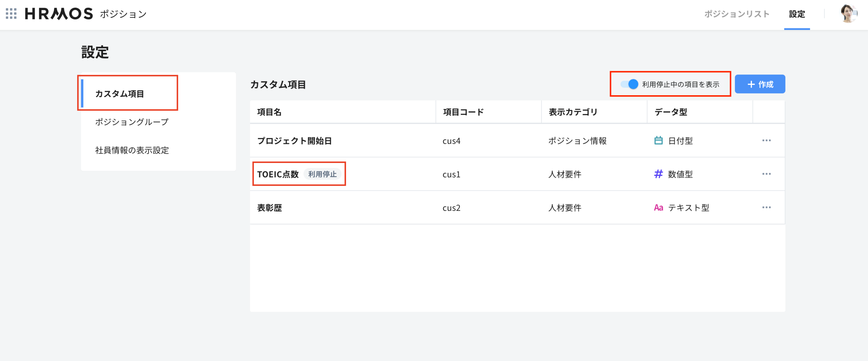Open 社員情報の表示設定 settings
Image resolution: width=868 pixels, height=361 pixels.
click(x=132, y=150)
